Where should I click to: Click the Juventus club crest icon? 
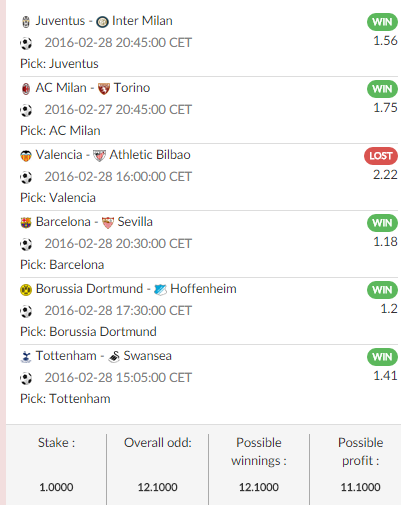pyautogui.click(x=26, y=22)
